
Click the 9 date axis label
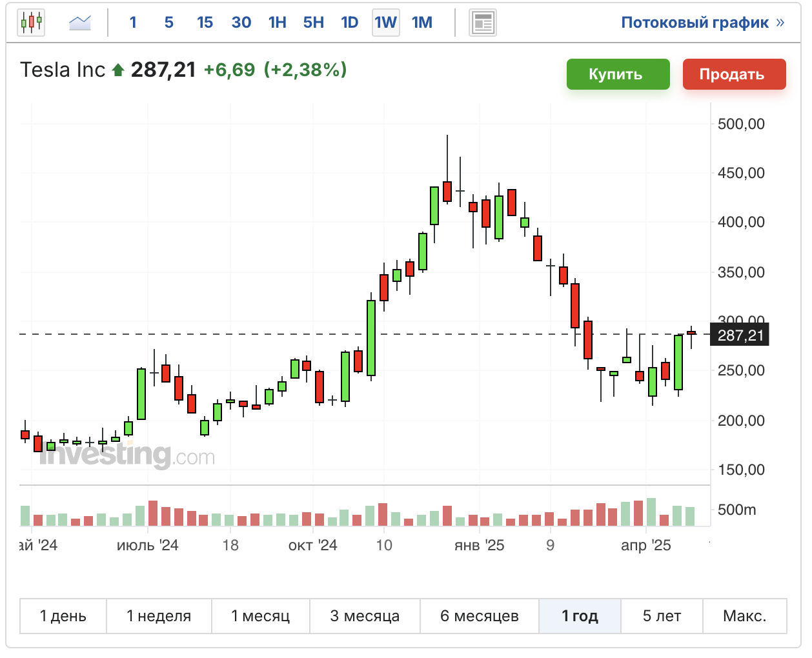pyautogui.click(x=550, y=546)
